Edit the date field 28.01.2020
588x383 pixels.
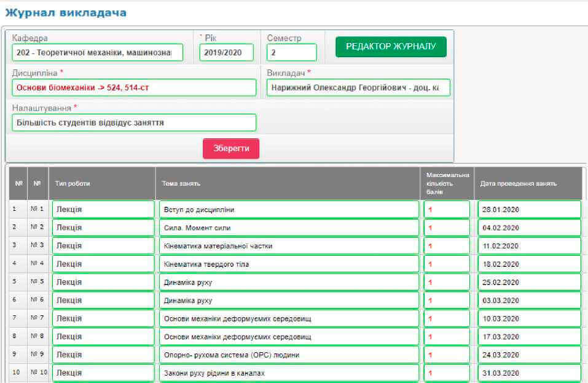[529, 210]
